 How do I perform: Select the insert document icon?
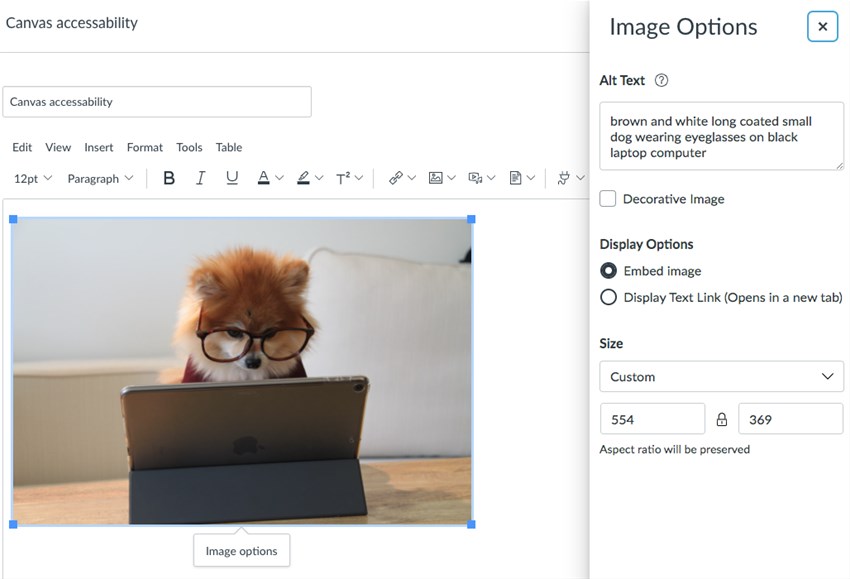pyautogui.click(x=515, y=178)
